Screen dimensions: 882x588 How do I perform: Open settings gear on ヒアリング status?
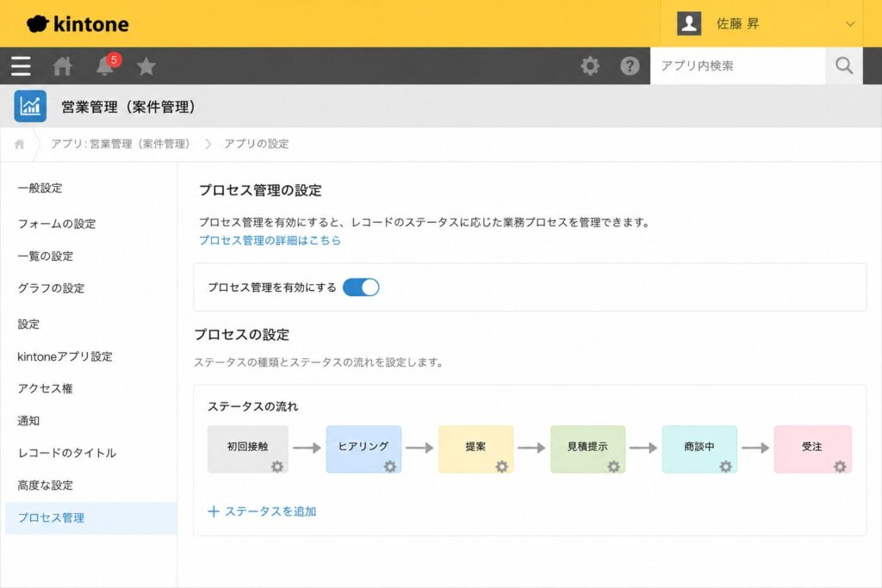click(x=390, y=466)
